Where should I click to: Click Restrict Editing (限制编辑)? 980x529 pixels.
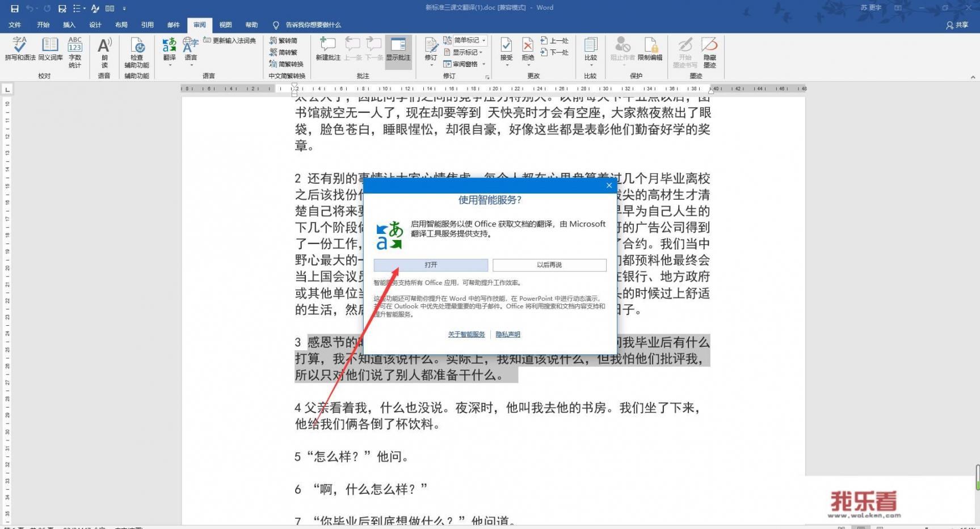pyautogui.click(x=650, y=49)
